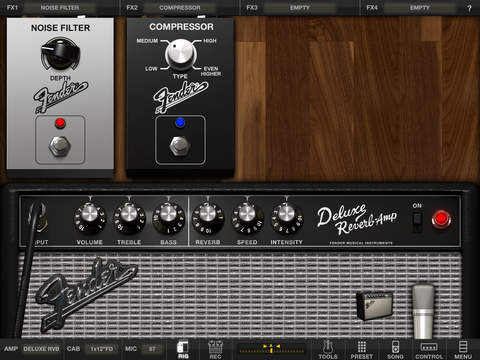Open the MENU
480x360 pixels.
pos(463,350)
